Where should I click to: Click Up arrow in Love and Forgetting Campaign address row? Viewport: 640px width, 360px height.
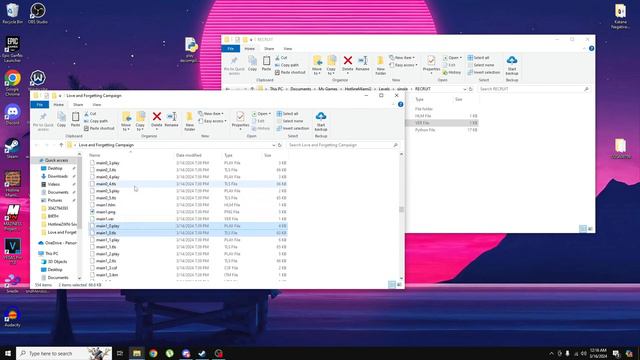coord(61,145)
